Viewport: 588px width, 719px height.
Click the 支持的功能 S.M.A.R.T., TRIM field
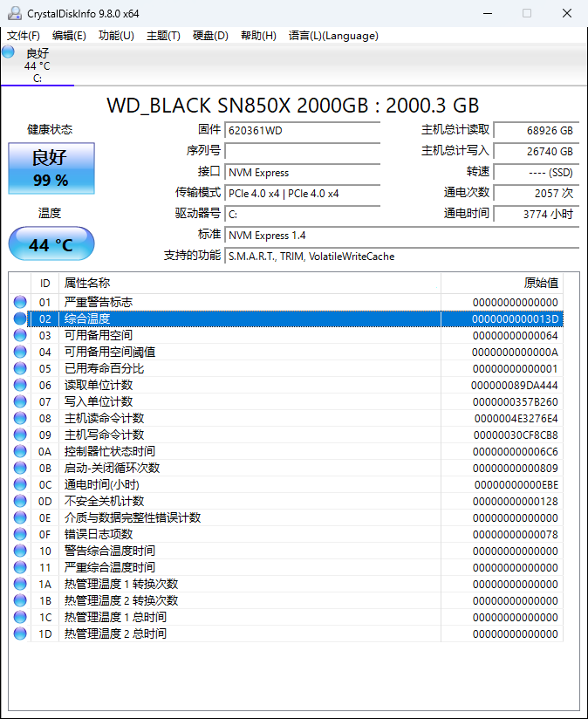pos(402,257)
